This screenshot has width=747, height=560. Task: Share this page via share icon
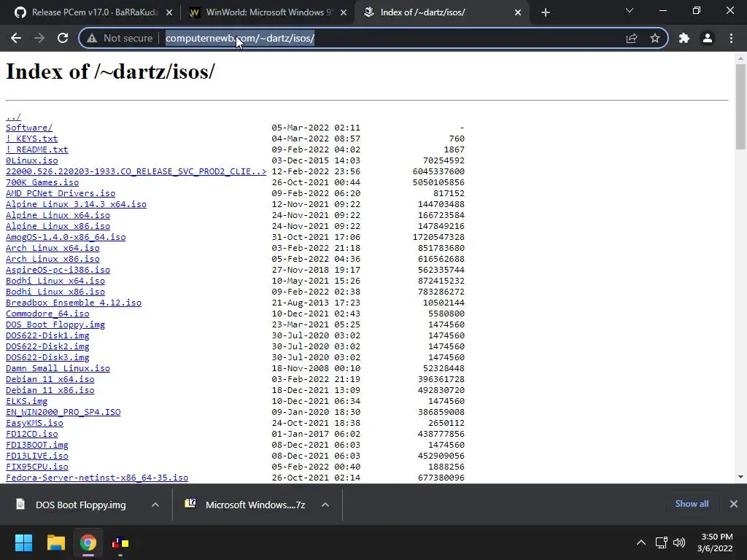632,38
